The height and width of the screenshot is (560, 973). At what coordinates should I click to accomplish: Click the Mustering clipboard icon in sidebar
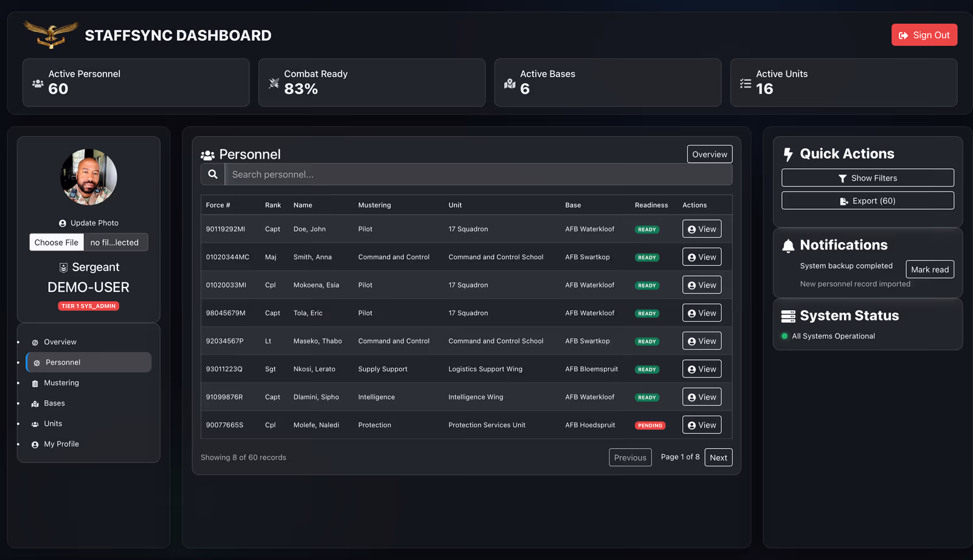click(35, 384)
